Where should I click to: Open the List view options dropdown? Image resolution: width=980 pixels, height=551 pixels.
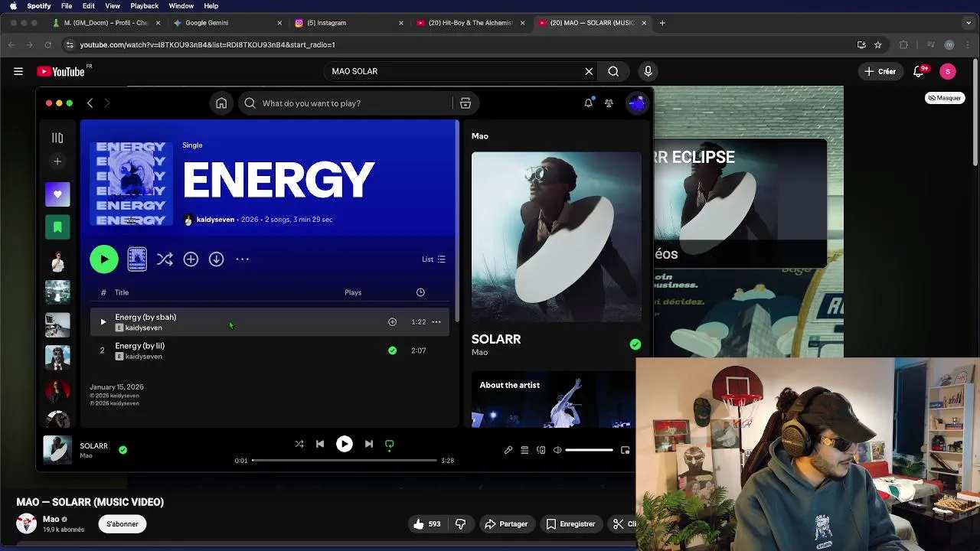[433, 259]
